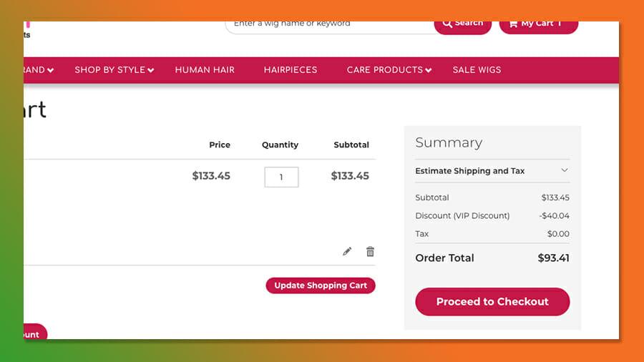Open the Human Hair menu item
This screenshot has width=644, height=362.
point(205,69)
